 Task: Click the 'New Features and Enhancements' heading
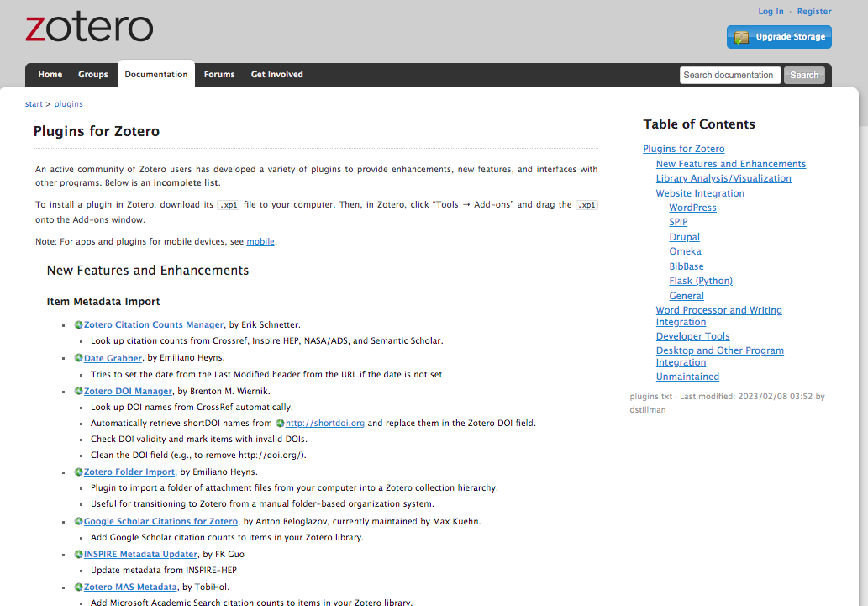pyautogui.click(x=148, y=271)
